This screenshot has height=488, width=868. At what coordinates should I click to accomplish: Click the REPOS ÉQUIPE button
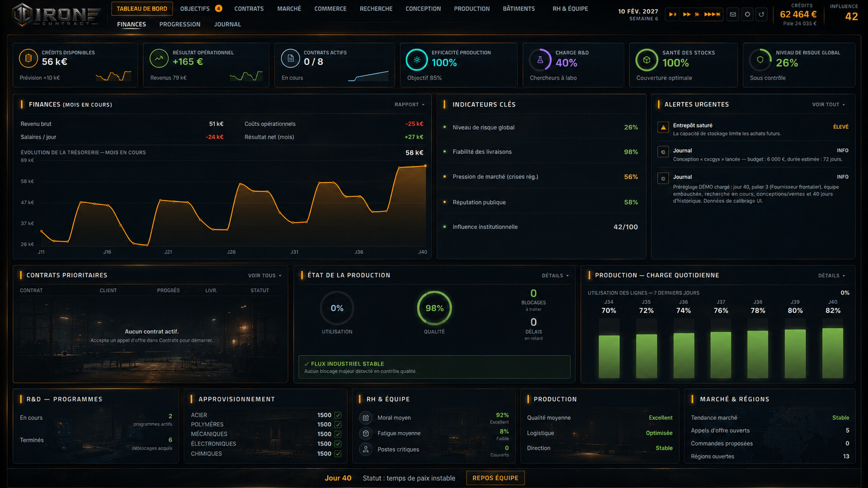tap(495, 478)
